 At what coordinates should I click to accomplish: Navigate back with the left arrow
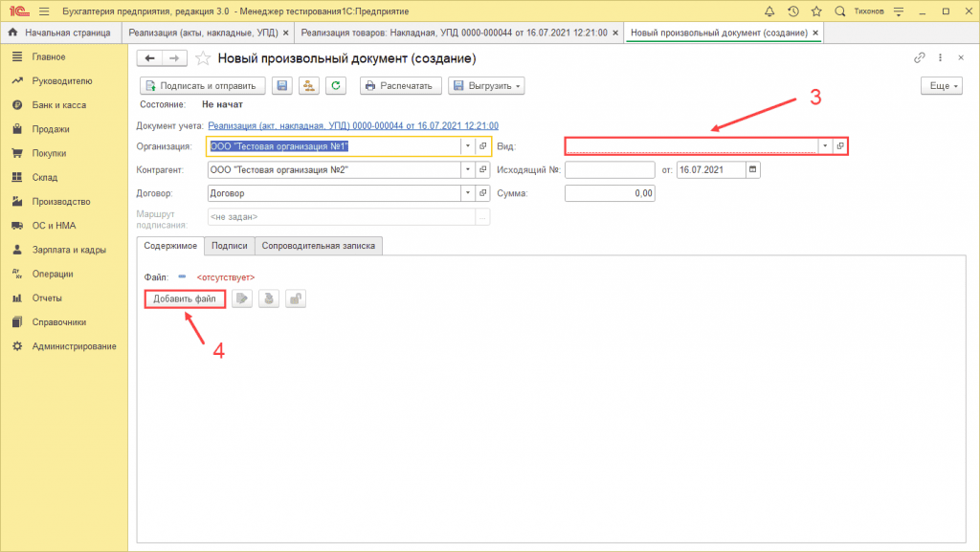pos(150,58)
